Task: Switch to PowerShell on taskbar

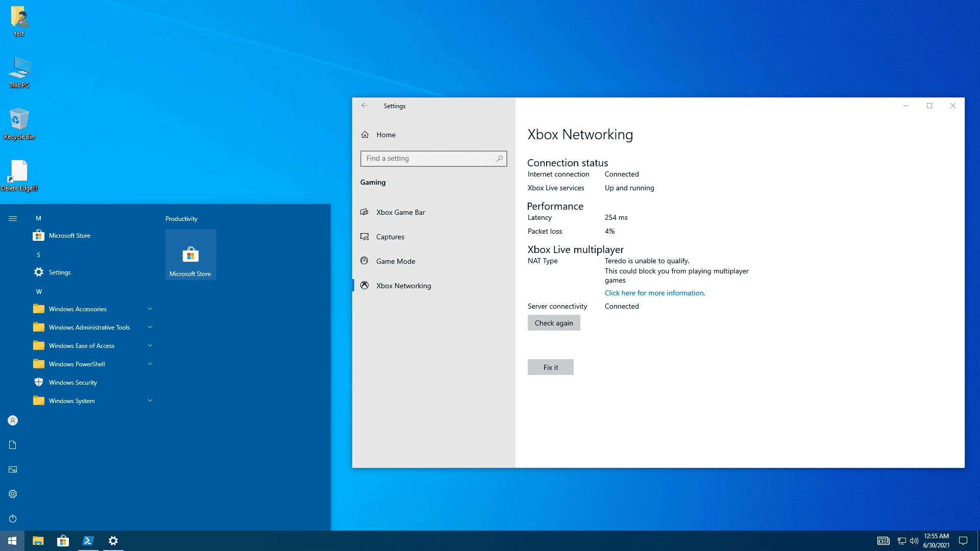Action: tap(88, 541)
